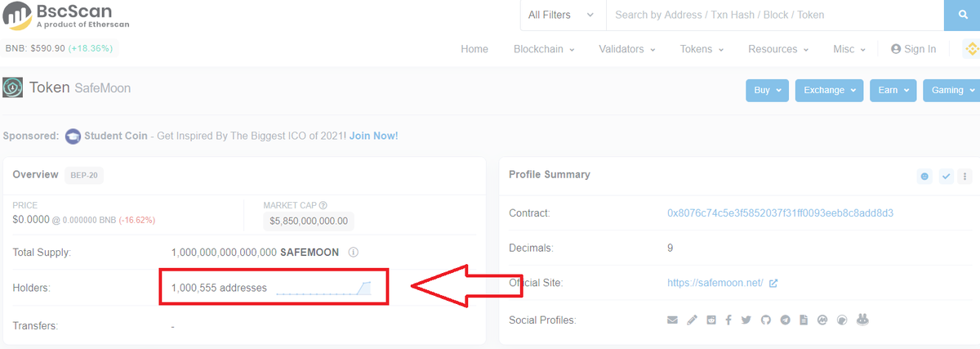Click the Decimals value 9
The width and height of the screenshot is (980, 349).
670,248
